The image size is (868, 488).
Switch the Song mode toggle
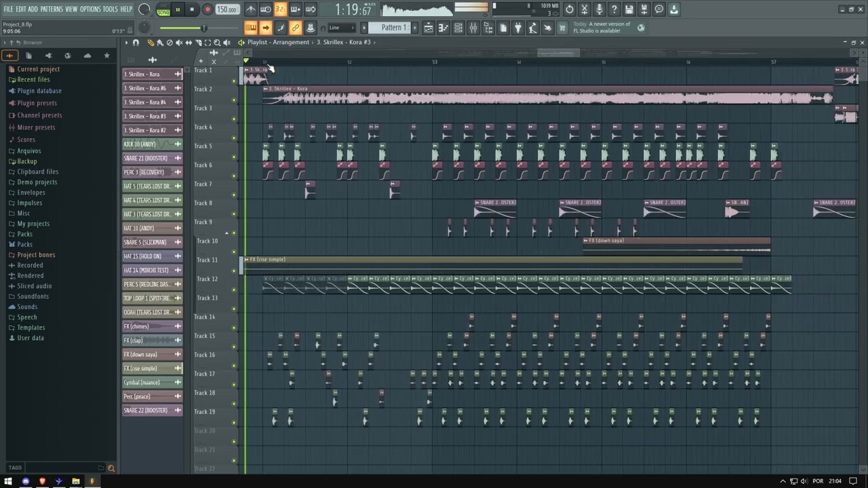pos(163,12)
